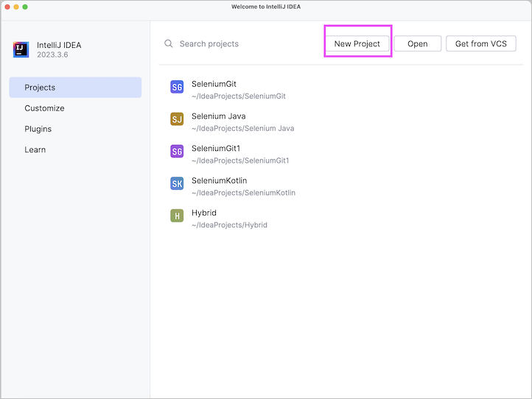Open the Plugins section

[x=38, y=129]
